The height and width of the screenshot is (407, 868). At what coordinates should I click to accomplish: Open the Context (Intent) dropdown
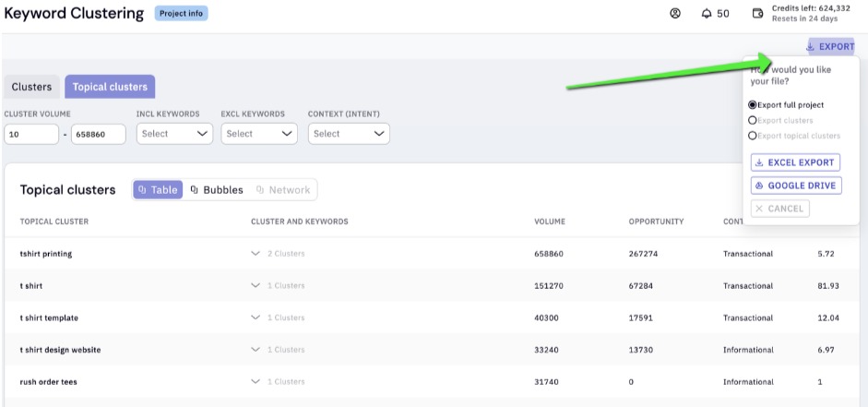(x=349, y=134)
